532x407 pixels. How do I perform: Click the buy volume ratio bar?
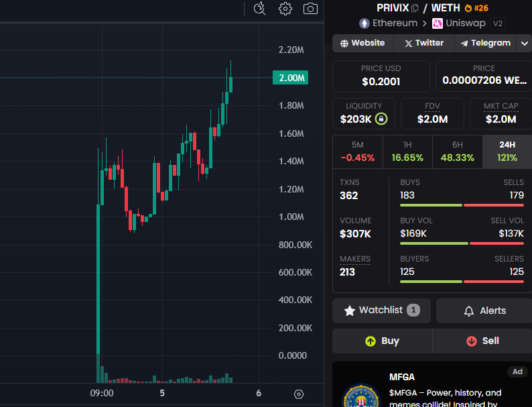(x=462, y=243)
